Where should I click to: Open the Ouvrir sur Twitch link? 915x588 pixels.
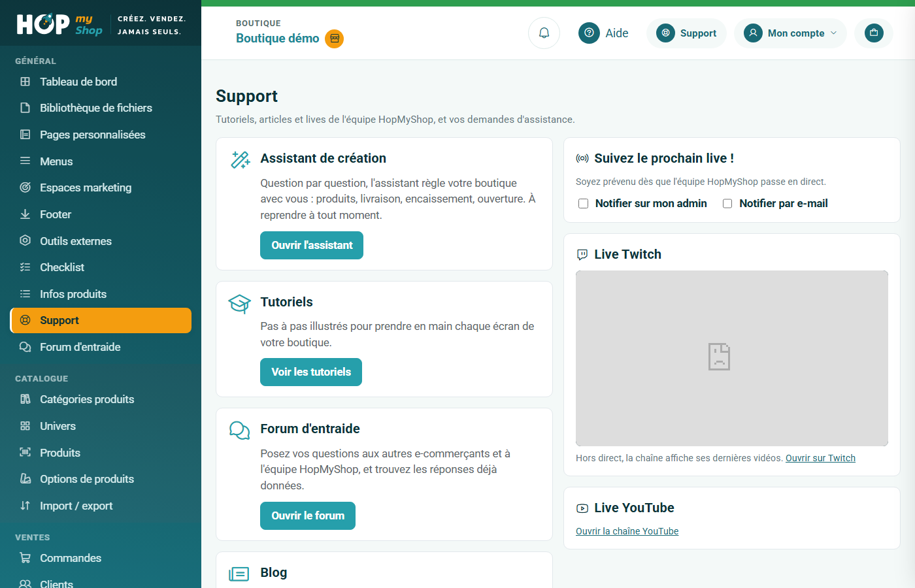pyautogui.click(x=820, y=458)
